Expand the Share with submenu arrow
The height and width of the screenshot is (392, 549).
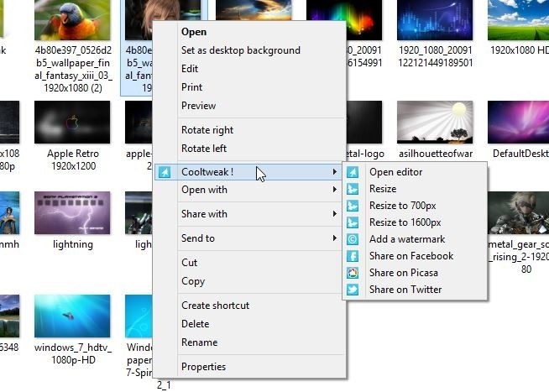click(x=335, y=214)
